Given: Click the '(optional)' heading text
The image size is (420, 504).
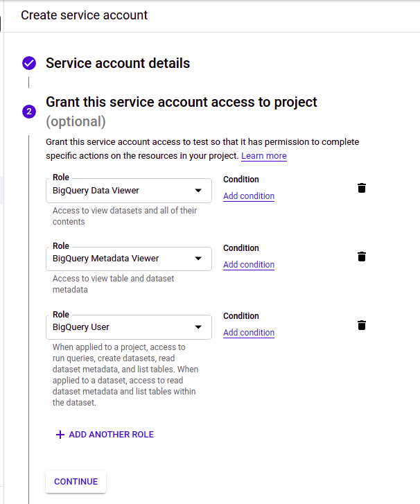Looking at the screenshot, I should 76,121.
